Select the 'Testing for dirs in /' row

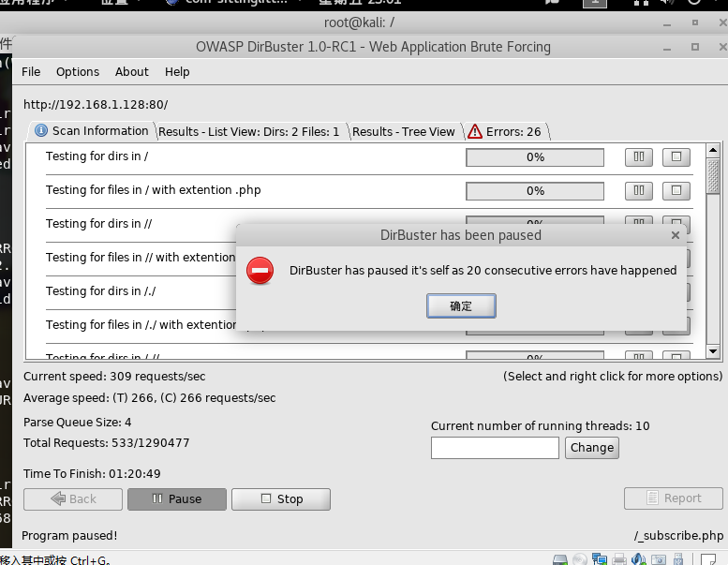coord(369,156)
